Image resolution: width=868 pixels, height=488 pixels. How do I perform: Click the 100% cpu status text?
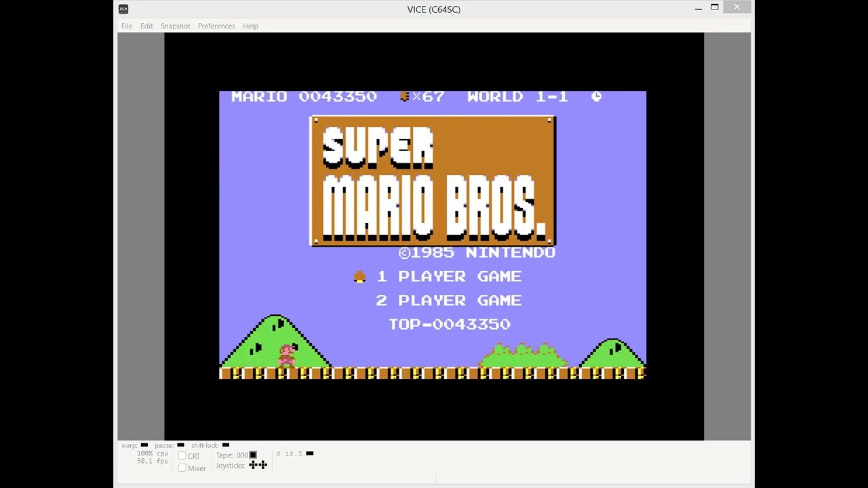[x=153, y=453]
